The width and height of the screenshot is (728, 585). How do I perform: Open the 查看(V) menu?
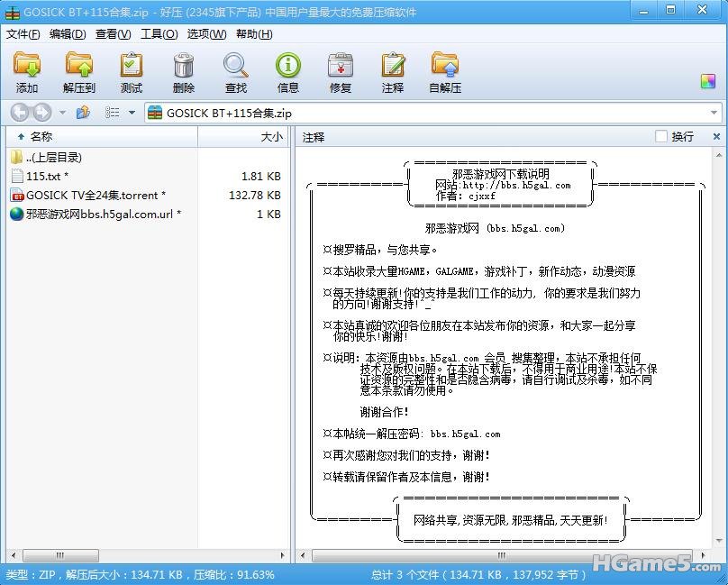tap(114, 34)
